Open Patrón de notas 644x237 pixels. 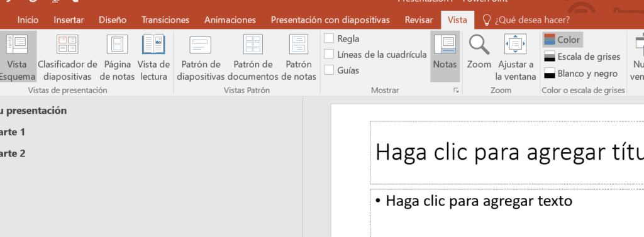pyautogui.click(x=299, y=57)
